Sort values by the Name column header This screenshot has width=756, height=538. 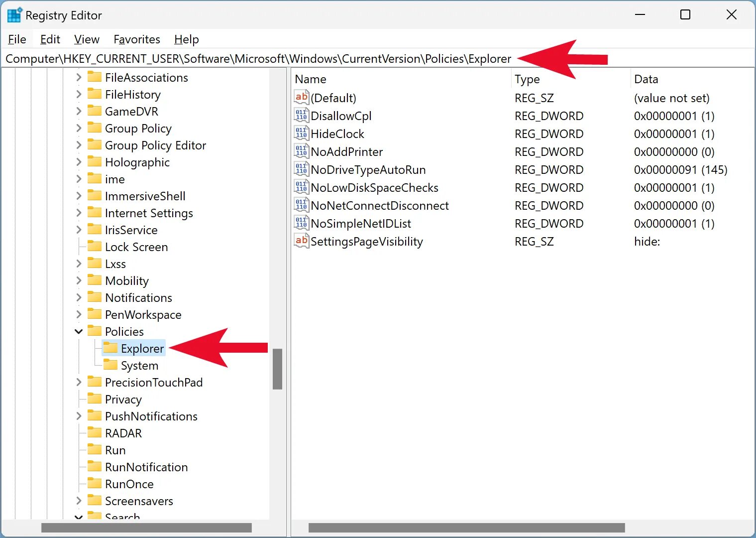pos(401,79)
